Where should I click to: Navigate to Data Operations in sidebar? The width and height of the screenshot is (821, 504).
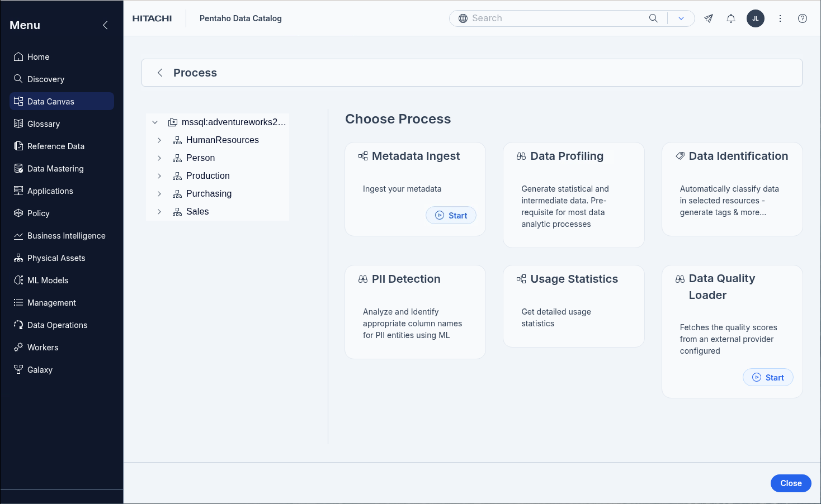tap(57, 325)
